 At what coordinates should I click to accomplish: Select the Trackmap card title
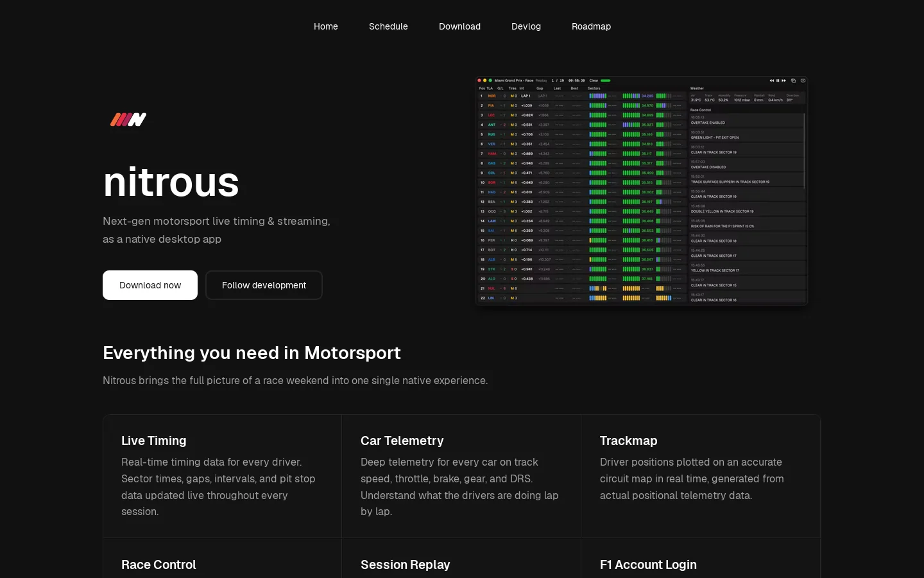tap(629, 441)
